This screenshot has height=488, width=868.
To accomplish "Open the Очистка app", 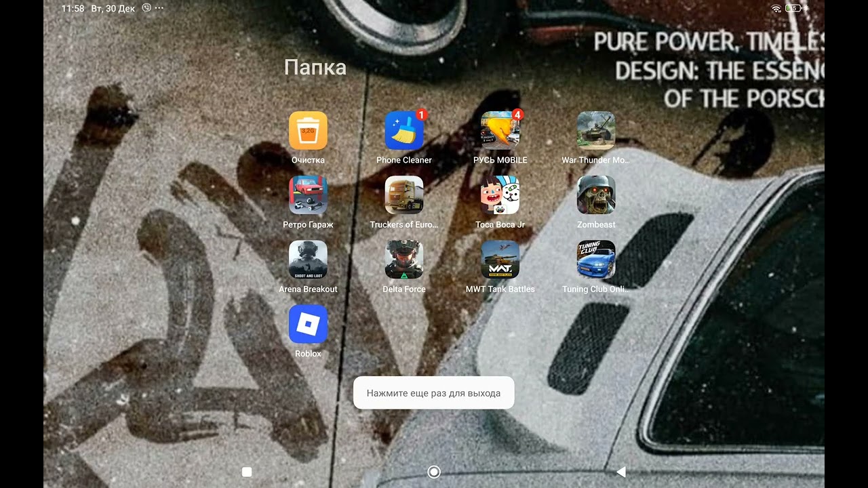I will click(x=308, y=130).
